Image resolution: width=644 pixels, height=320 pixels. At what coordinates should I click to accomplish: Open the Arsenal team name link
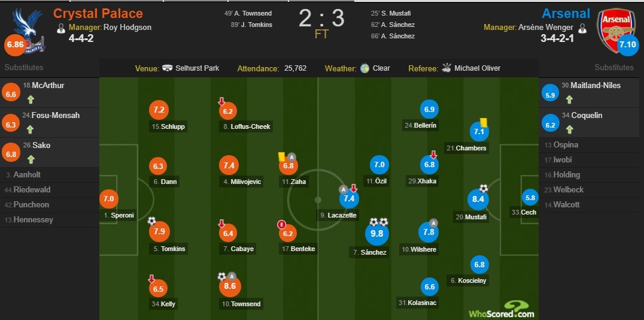click(x=566, y=13)
